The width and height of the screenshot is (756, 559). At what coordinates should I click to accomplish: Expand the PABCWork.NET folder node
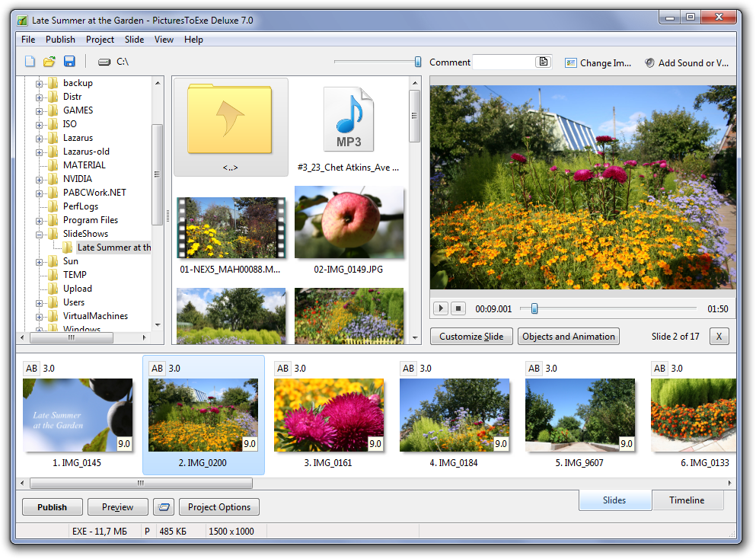[x=39, y=193]
